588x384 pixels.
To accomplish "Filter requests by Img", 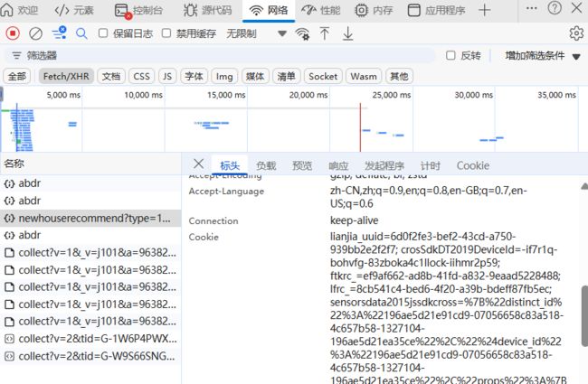I will [x=224, y=77].
